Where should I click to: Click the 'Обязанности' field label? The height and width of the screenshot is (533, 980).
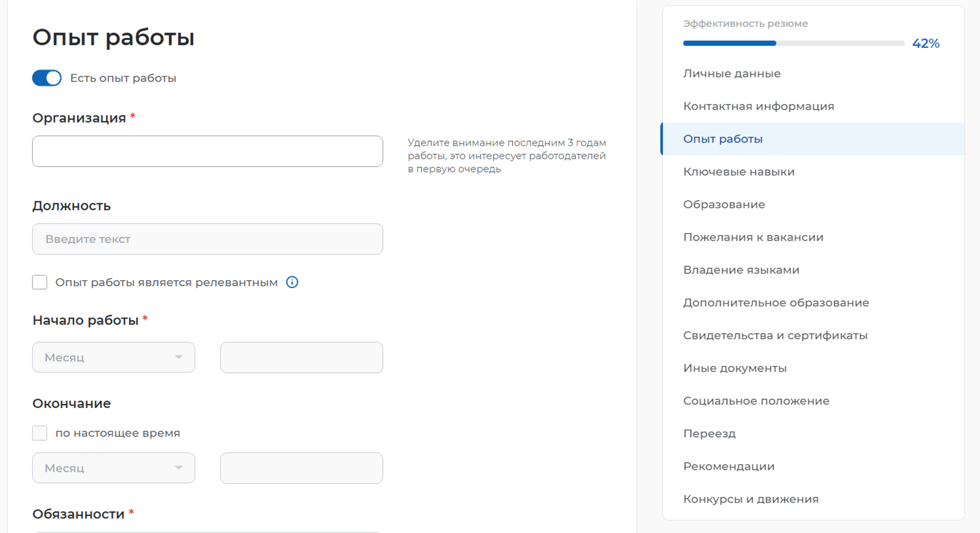[78, 514]
